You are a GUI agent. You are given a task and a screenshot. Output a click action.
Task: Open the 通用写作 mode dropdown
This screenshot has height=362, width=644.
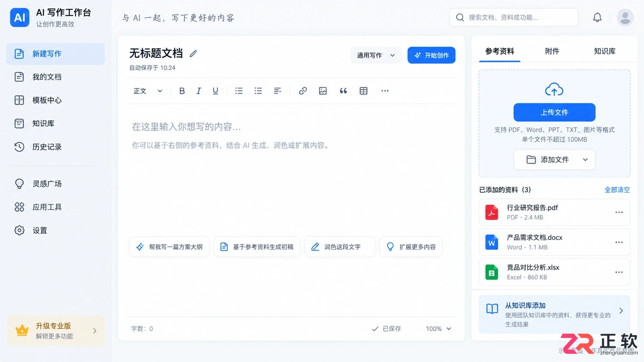[x=376, y=55]
